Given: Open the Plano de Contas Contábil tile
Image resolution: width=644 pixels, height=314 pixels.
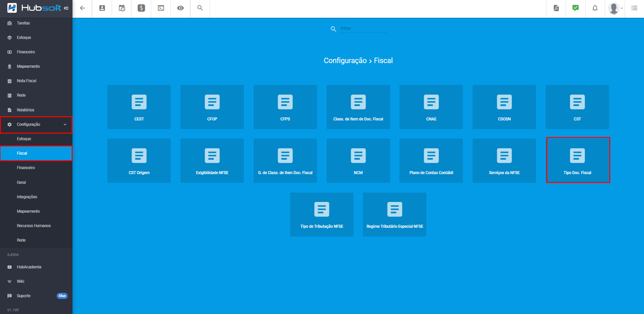Looking at the screenshot, I should coord(431,161).
